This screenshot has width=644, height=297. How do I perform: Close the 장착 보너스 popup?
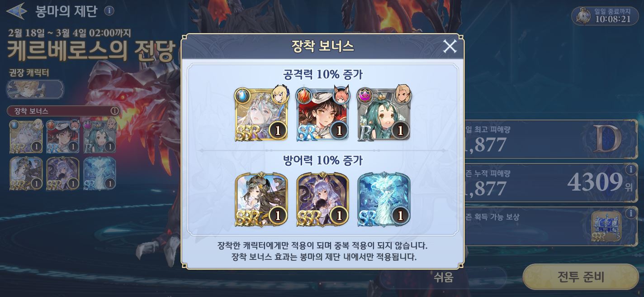(x=450, y=47)
